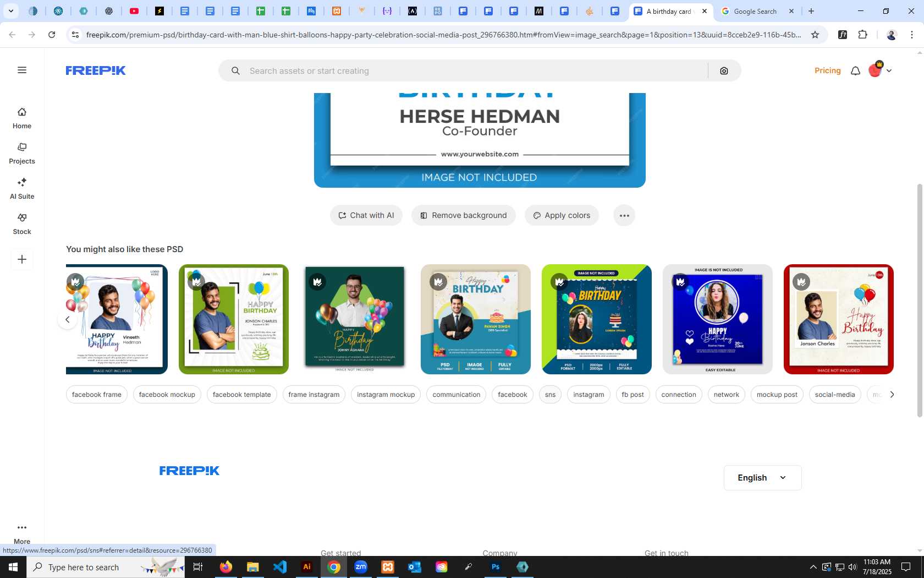924x578 pixels.
Task: Click the page vertical scrollbar
Action: pos(920,300)
